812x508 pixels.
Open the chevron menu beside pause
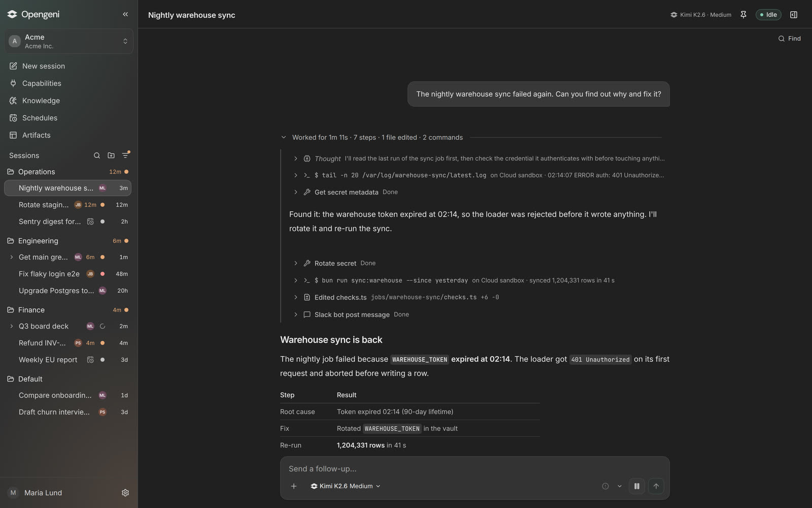tap(620, 486)
